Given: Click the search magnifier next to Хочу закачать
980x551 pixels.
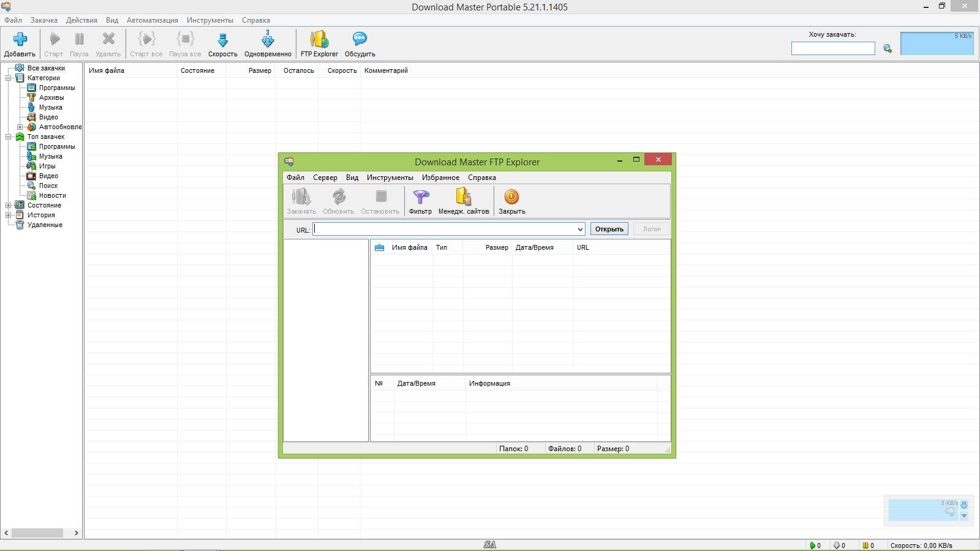Looking at the screenshot, I should click(888, 48).
